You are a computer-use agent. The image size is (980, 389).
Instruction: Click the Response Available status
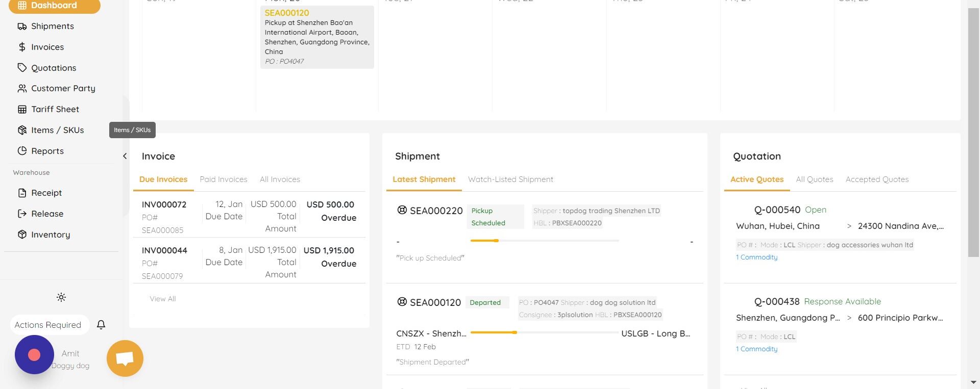coord(843,301)
